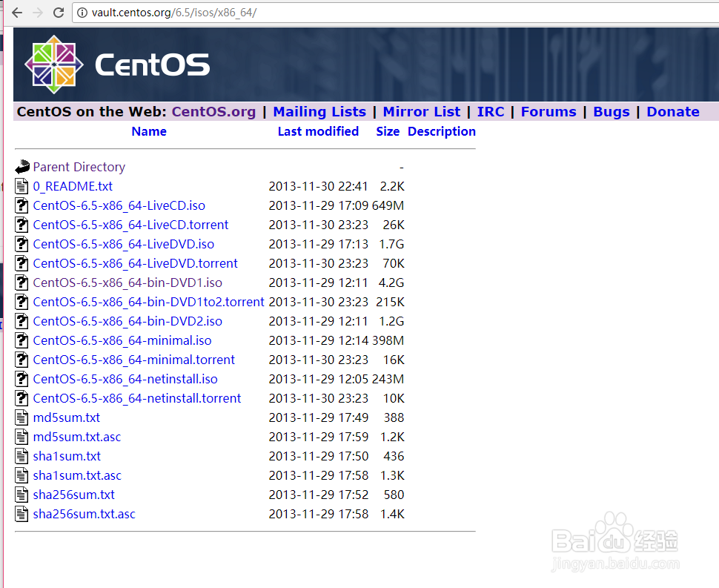Click the text-file icon beside md5sum.txt.asc

point(21,436)
